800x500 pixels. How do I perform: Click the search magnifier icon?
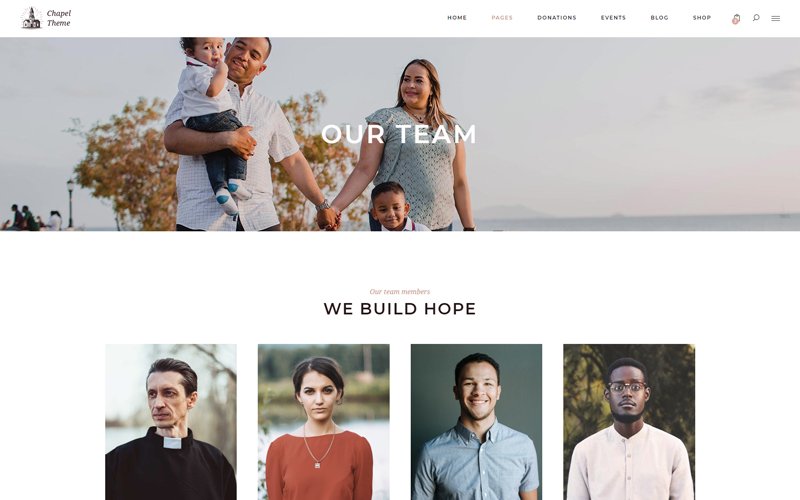coord(756,17)
